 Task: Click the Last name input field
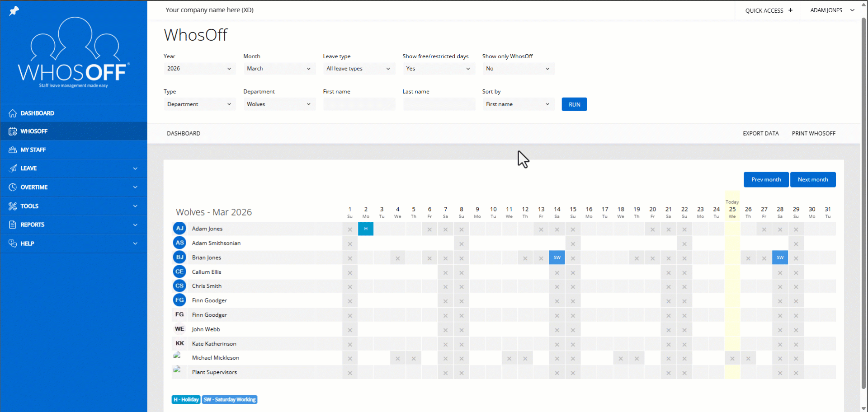[x=439, y=104]
